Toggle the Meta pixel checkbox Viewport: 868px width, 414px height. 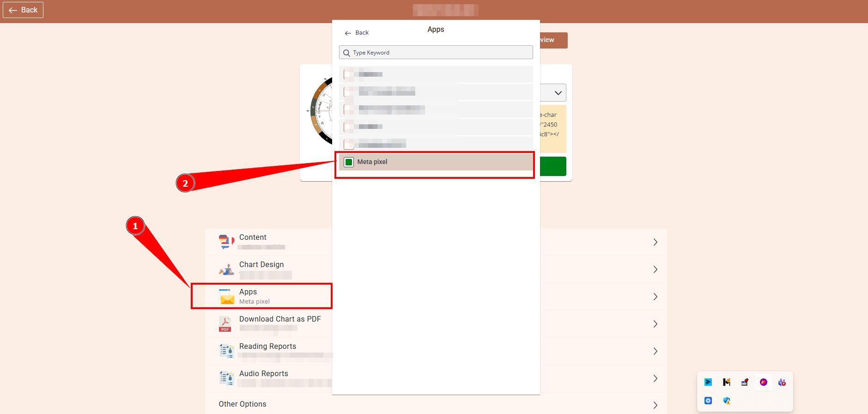[x=349, y=162]
